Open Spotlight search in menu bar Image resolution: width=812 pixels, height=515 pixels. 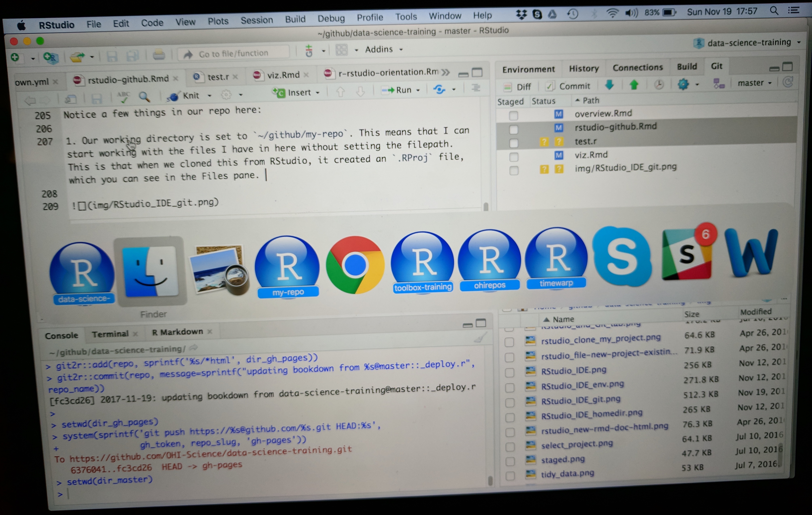click(x=774, y=11)
